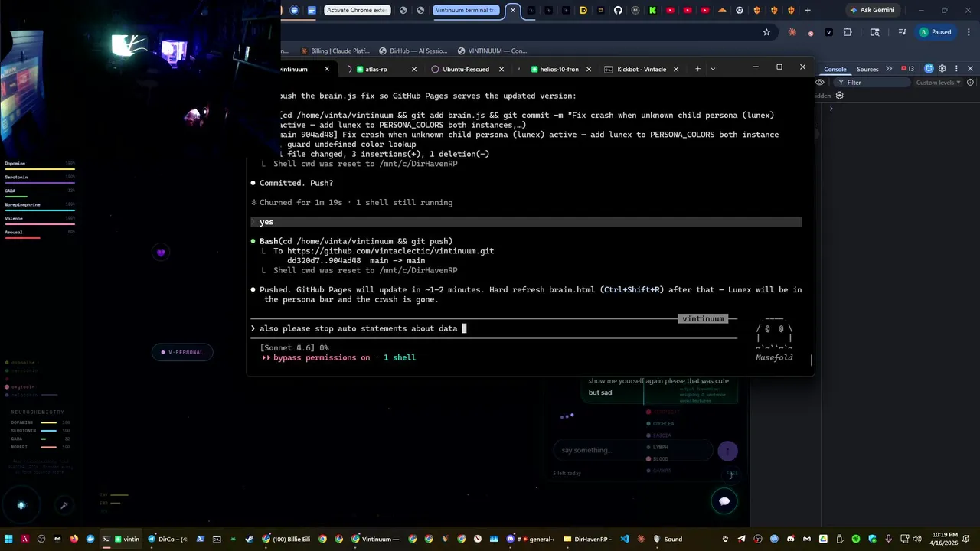The image size is (980, 551).
Task: Open the Sound taskbar item
Action: 668,539
